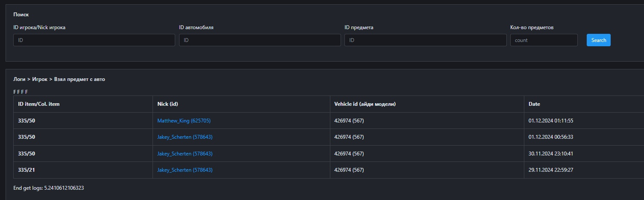Click the Поиск panel heading
This screenshot has height=200, width=644.
point(21,15)
